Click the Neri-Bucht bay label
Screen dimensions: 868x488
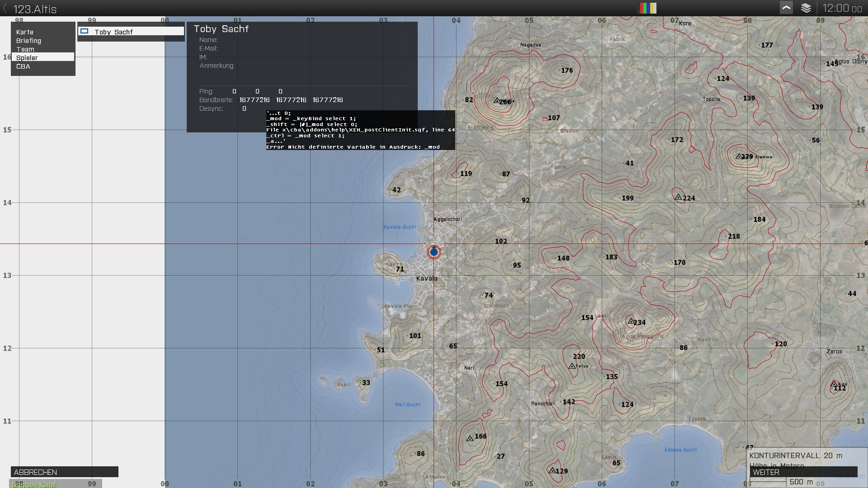408,404
